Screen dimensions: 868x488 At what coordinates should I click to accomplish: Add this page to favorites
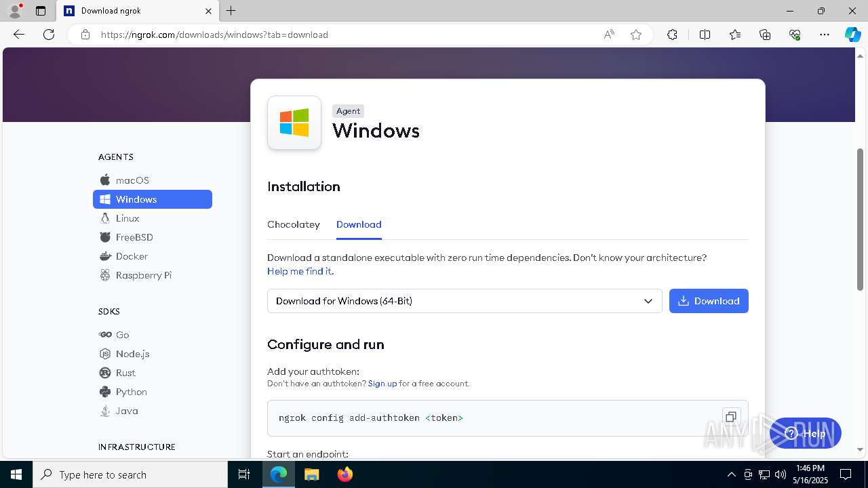point(636,35)
